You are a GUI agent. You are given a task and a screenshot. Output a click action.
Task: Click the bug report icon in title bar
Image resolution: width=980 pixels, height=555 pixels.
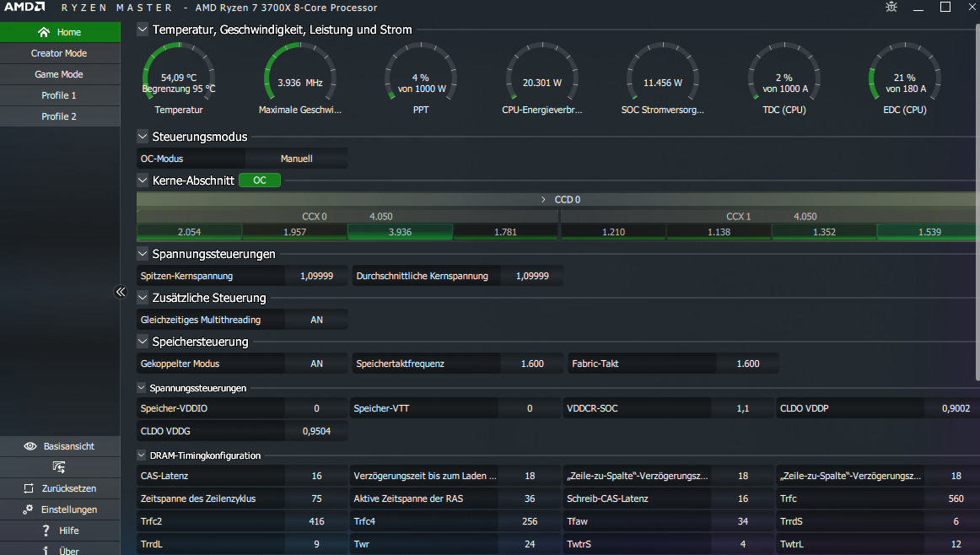click(891, 7)
